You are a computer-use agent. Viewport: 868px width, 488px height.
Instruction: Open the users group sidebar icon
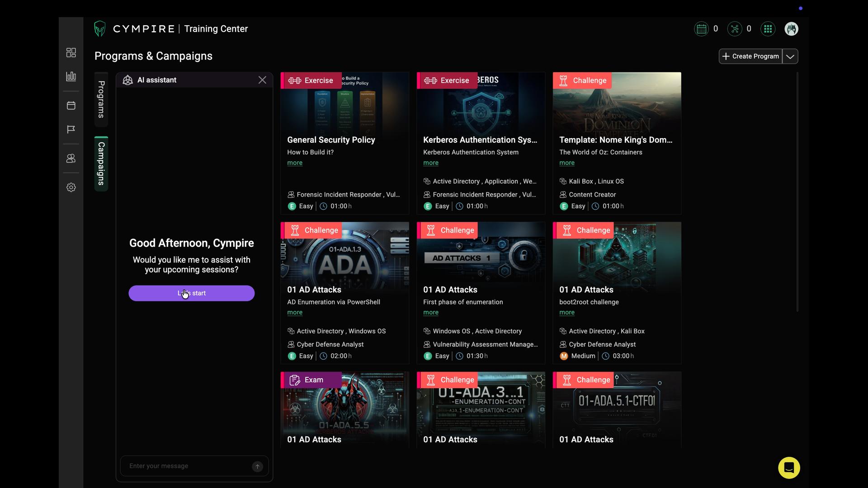point(71,159)
